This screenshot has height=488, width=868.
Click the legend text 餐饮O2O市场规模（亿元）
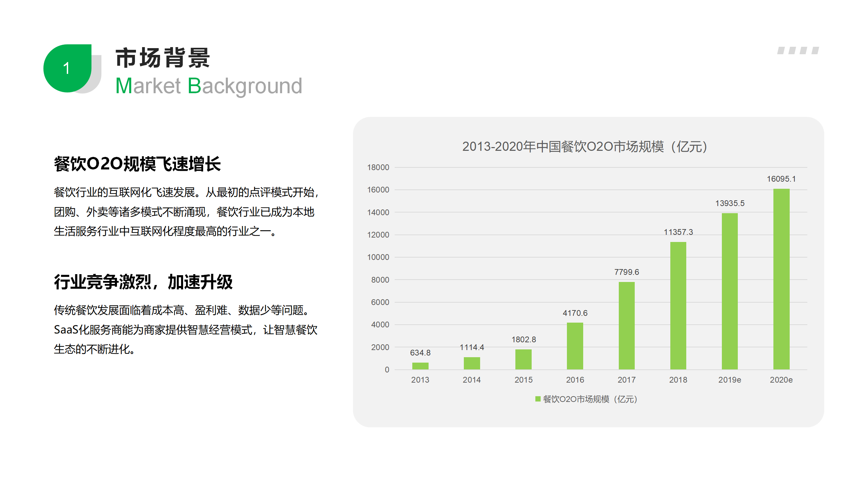click(x=590, y=399)
